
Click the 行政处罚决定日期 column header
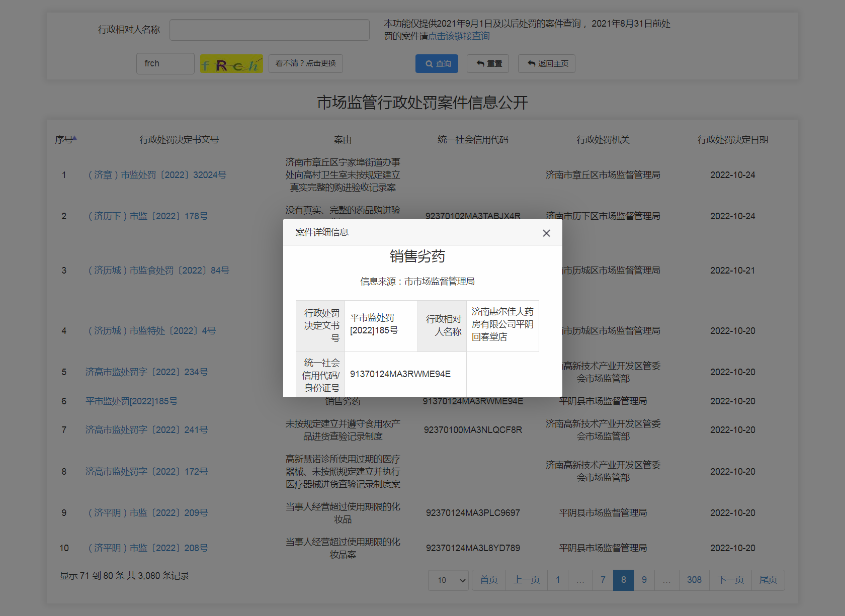pos(733,140)
